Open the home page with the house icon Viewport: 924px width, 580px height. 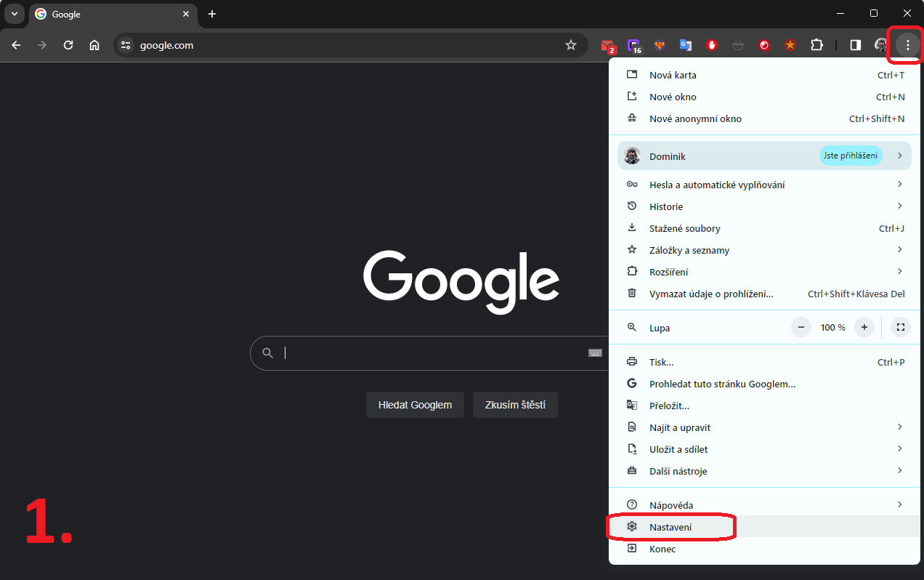(x=94, y=45)
